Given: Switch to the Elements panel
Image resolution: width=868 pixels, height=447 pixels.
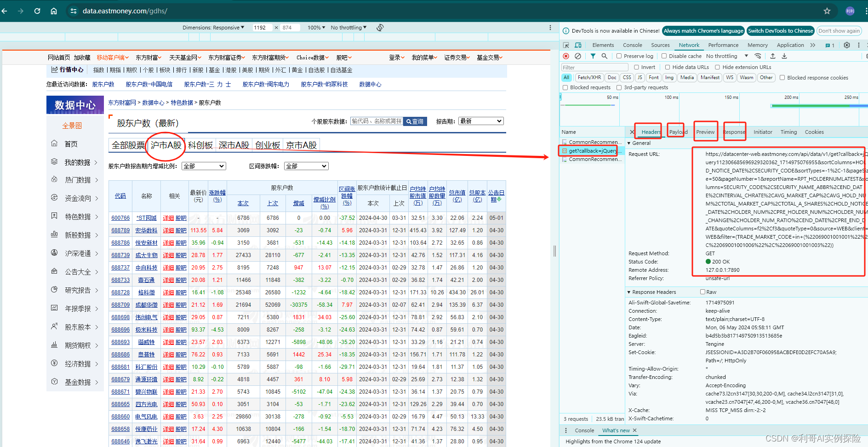Looking at the screenshot, I should tap(603, 45).
